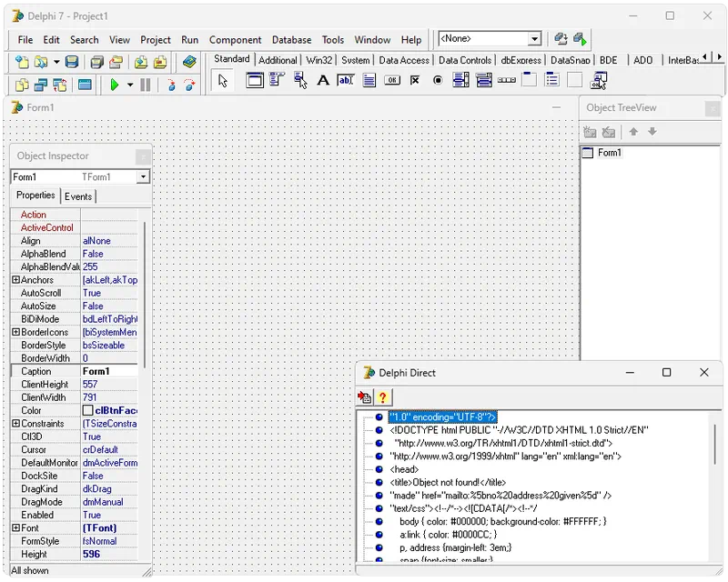Expand the Anchors property

(x=15, y=280)
